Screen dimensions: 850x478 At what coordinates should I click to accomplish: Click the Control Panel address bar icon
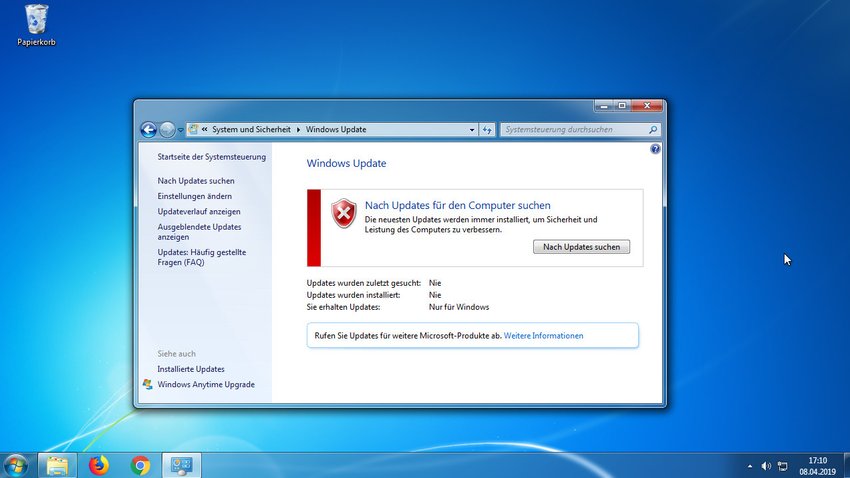pos(193,130)
